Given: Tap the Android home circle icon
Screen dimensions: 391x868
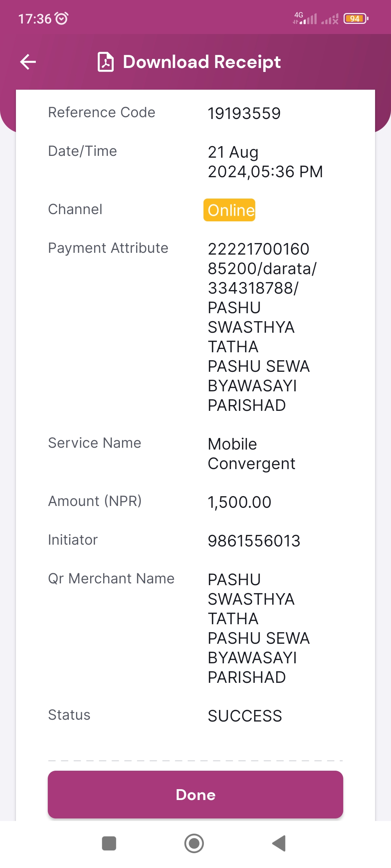Looking at the screenshot, I should [x=194, y=843].
